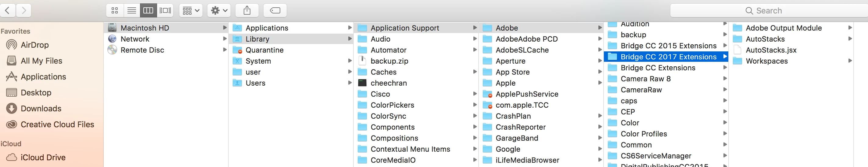The image size is (868, 167).
Task: Switch to icon view
Action: click(x=115, y=10)
